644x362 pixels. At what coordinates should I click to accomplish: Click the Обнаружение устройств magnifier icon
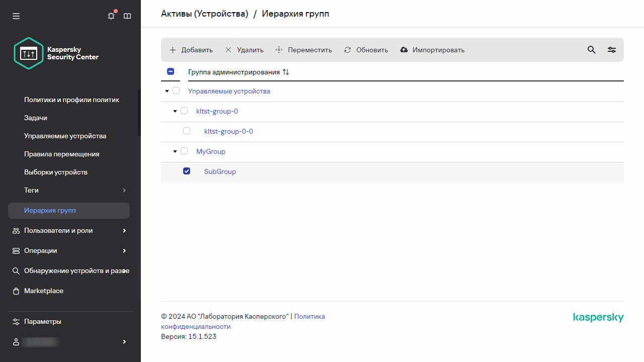[16, 271]
